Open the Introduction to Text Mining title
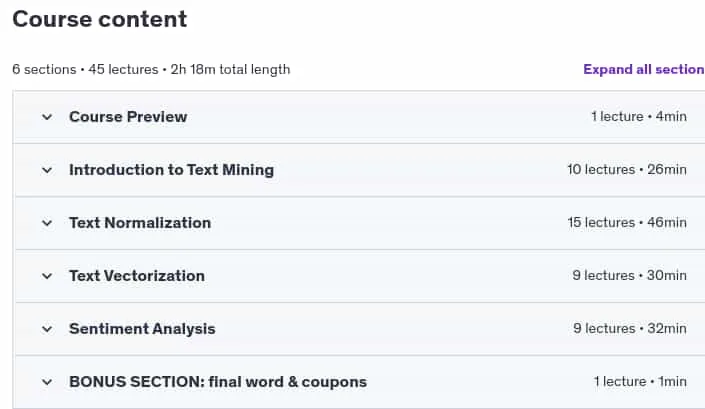The width and height of the screenshot is (705, 409). point(171,170)
